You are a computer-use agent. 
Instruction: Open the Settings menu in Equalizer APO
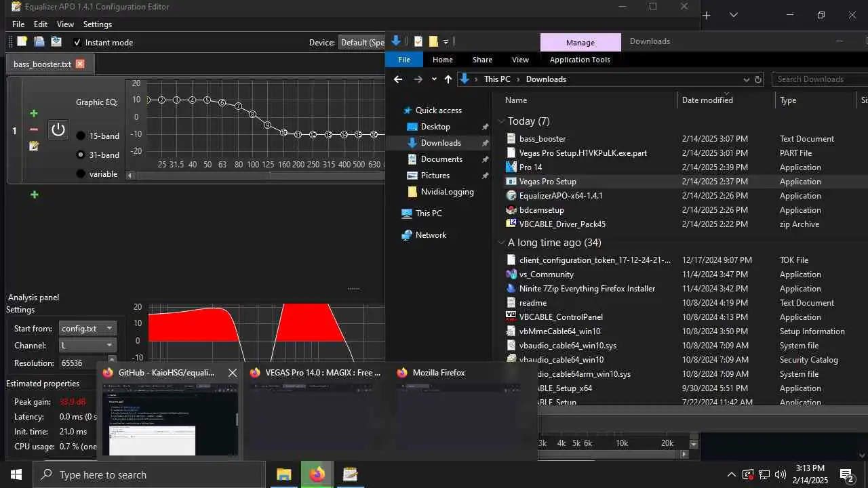pos(98,24)
